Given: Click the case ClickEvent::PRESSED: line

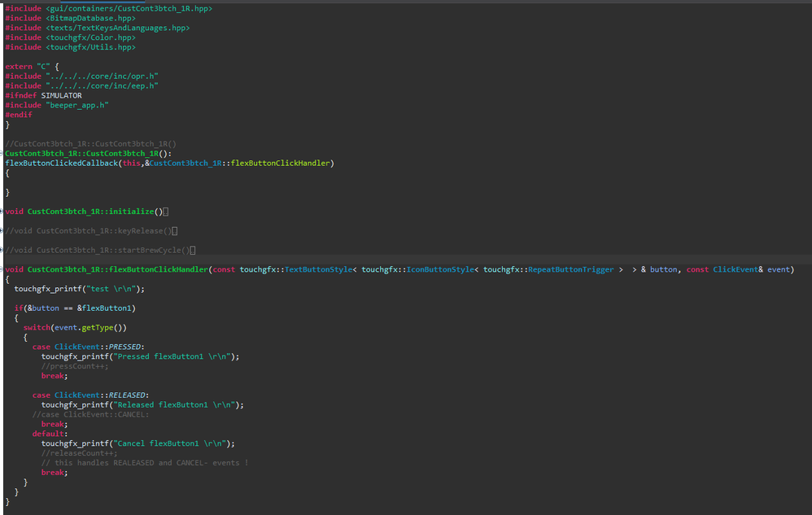Looking at the screenshot, I should [89, 347].
